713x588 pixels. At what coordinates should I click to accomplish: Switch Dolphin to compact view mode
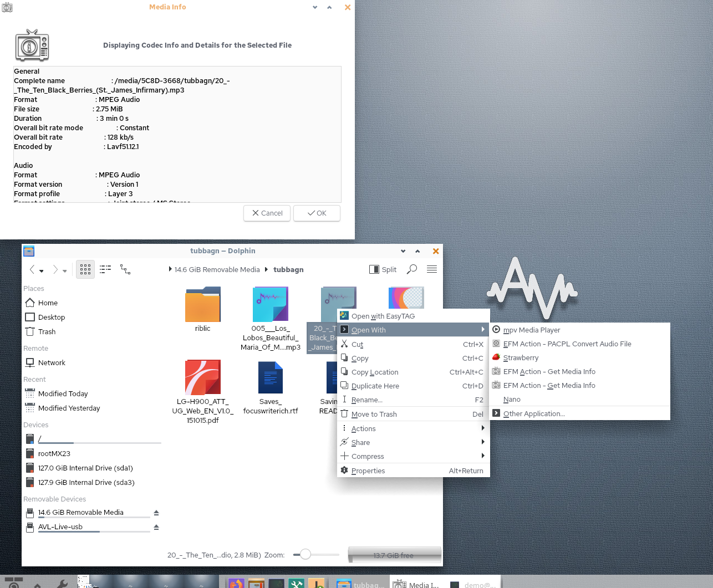(105, 269)
